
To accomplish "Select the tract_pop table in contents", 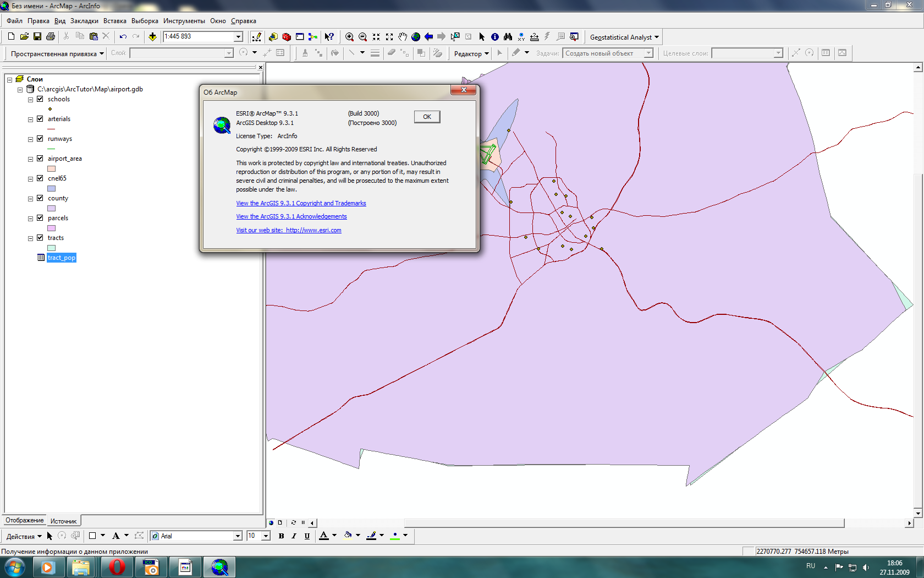I will [x=61, y=258].
